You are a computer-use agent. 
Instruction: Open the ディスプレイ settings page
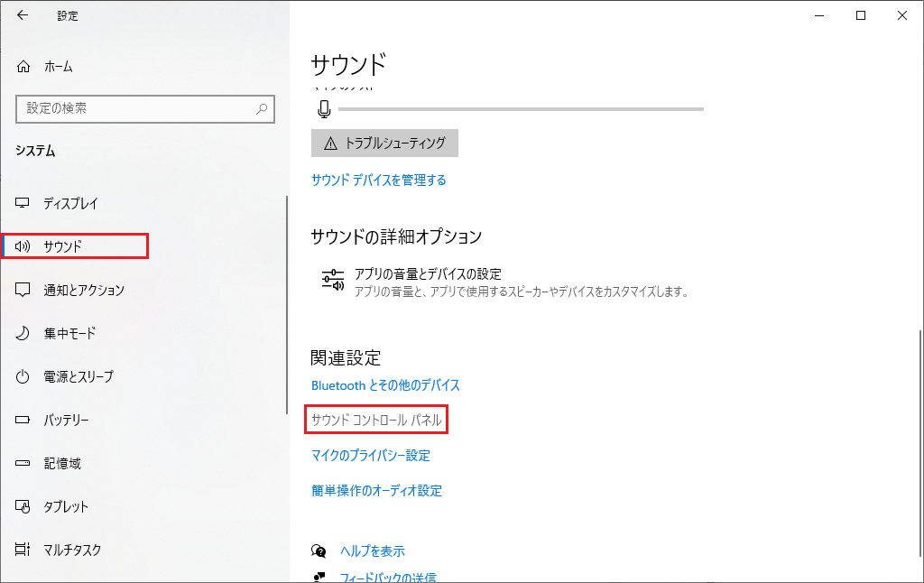pos(70,203)
